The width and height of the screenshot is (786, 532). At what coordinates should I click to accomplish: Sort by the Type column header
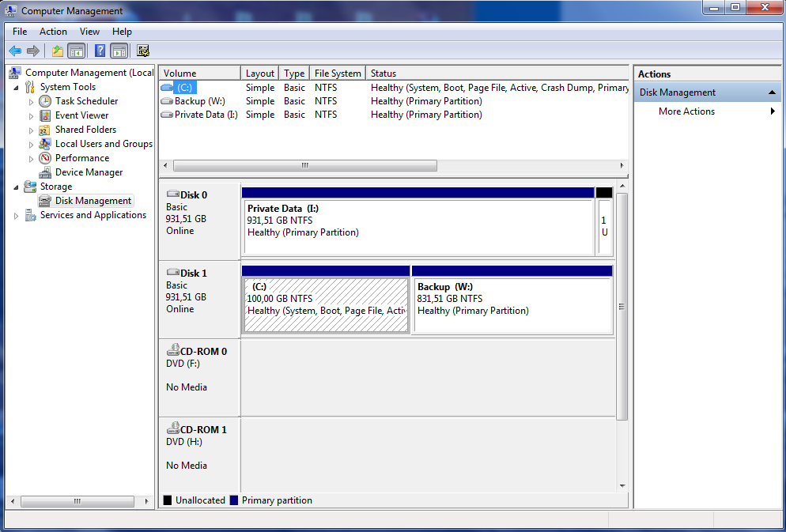click(294, 74)
